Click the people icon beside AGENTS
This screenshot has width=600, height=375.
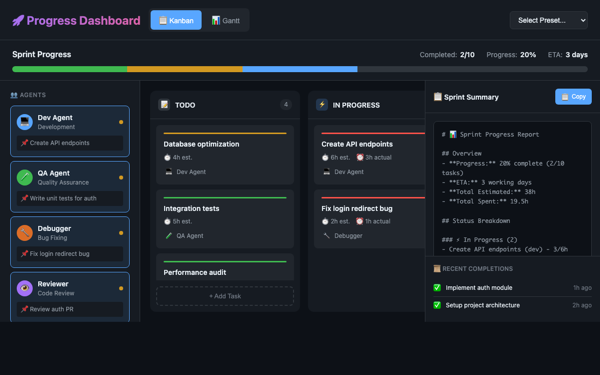click(x=14, y=95)
